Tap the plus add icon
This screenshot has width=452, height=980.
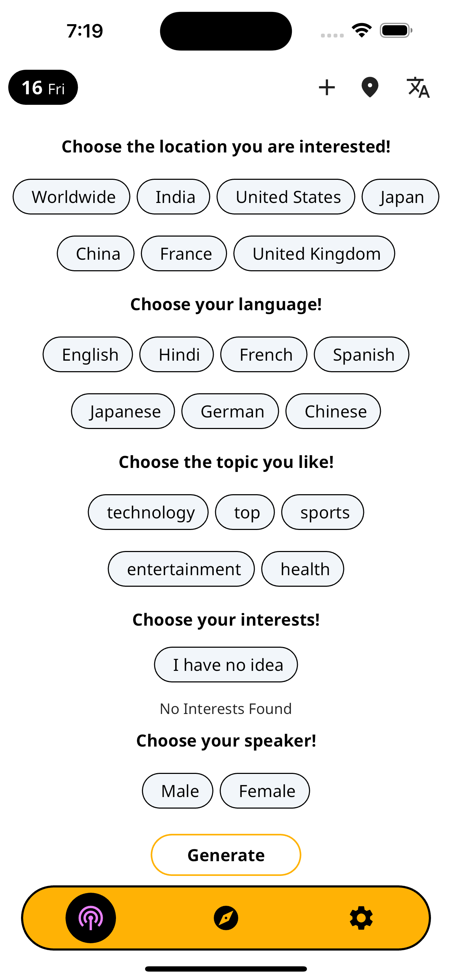[x=327, y=88]
